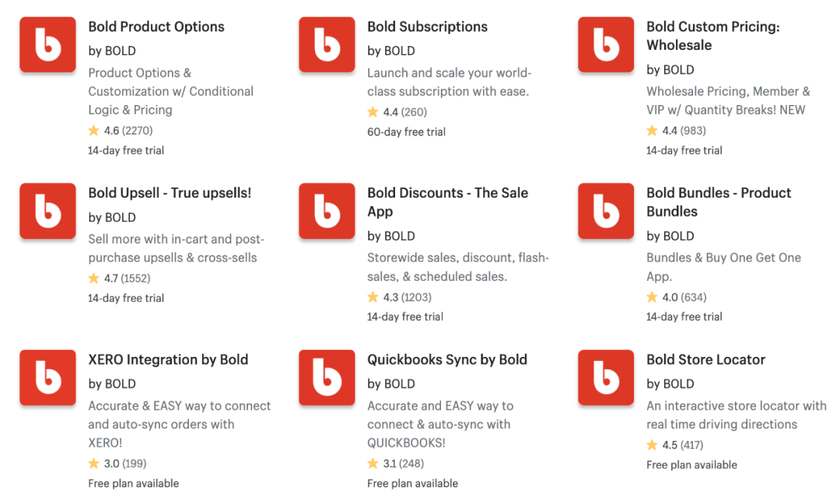The height and width of the screenshot is (504, 840).
Task: Open the Bold Product Options app icon
Action: [47, 44]
